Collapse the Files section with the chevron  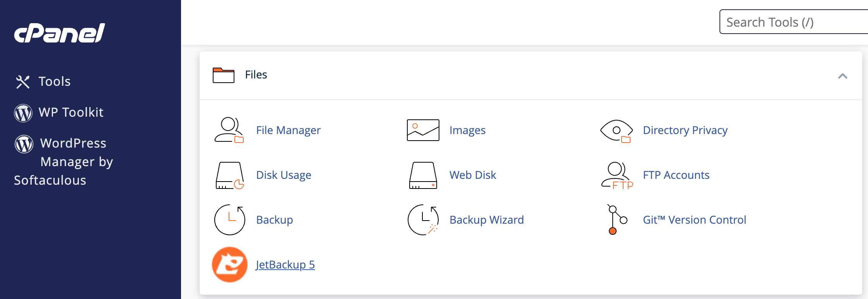[842, 76]
